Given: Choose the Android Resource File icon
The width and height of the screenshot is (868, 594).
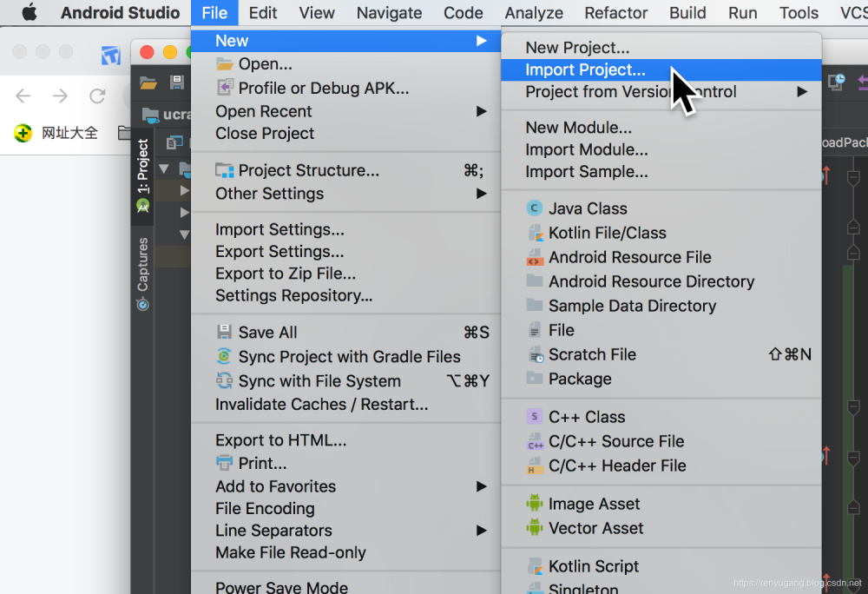Looking at the screenshot, I should tap(535, 257).
